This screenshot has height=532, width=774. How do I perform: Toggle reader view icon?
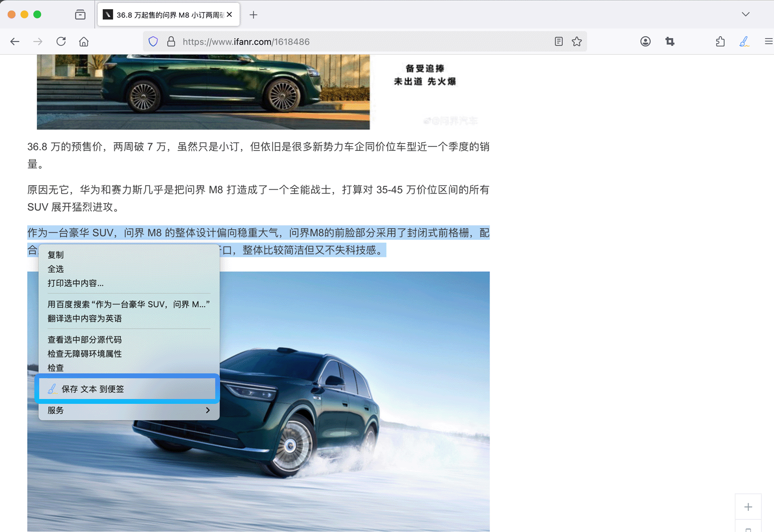559,42
